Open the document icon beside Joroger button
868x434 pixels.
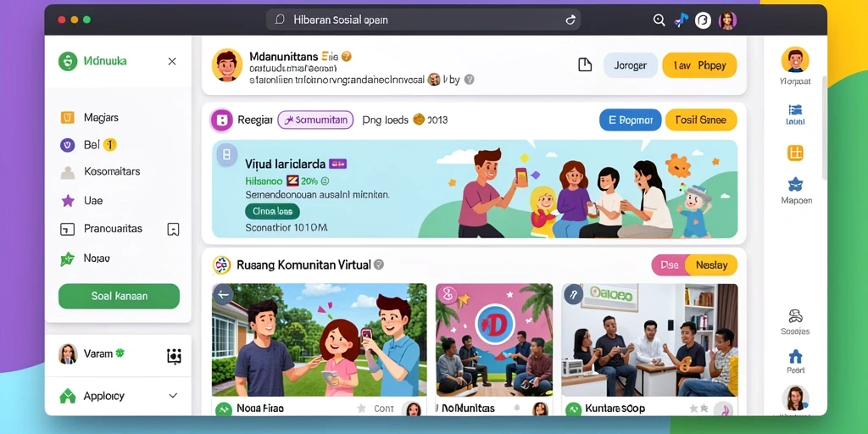[x=585, y=64]
